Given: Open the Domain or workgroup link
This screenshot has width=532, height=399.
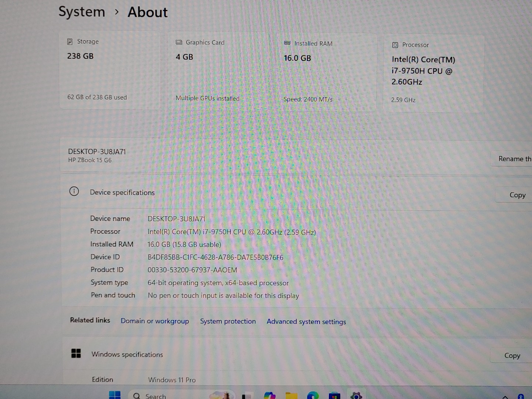Looking at the screenshot, I should tap(155, 321).
